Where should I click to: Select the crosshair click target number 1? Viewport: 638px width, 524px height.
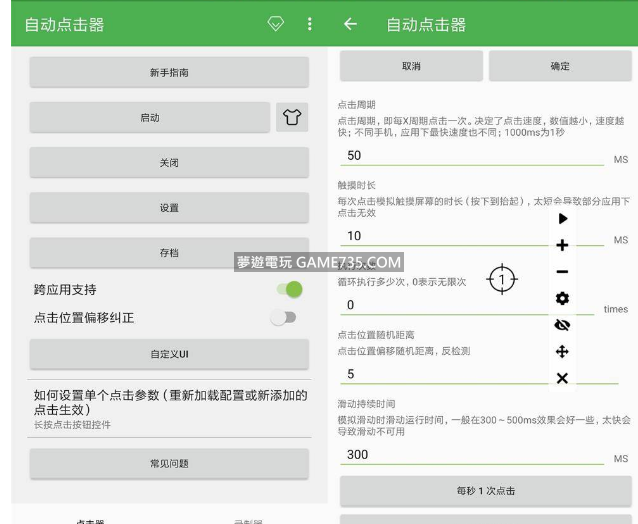(x=502, y=280)
